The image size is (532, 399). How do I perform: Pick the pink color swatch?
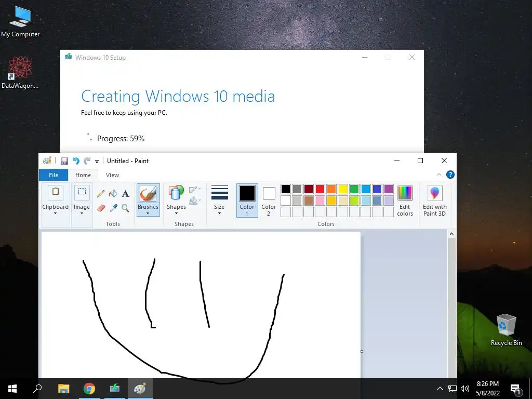pyautogui.click(x=320, y=201)
